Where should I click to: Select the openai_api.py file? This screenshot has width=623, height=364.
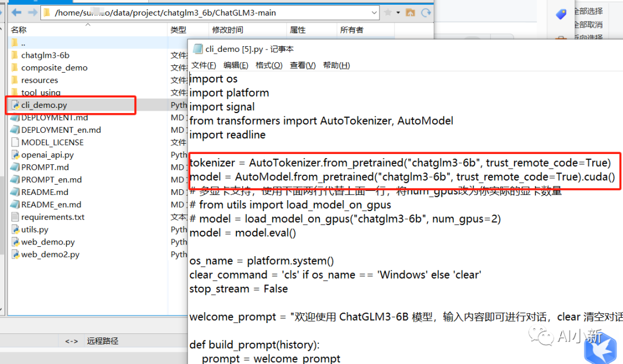coord(47,155)
